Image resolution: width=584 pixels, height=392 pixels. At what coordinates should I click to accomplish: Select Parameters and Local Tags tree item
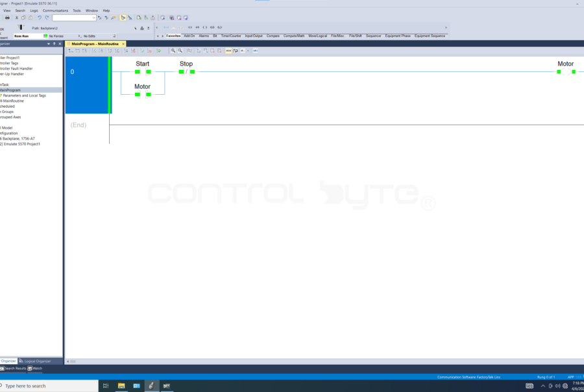point(24,95)
